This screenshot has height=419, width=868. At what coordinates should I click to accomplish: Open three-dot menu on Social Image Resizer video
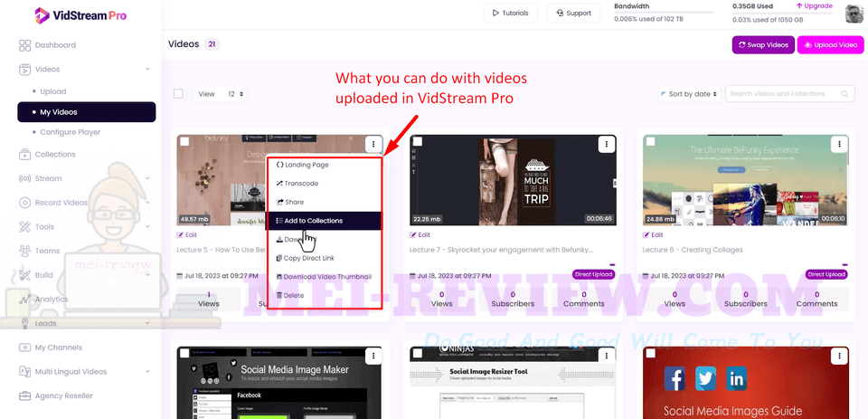click(x=608, y=356)
